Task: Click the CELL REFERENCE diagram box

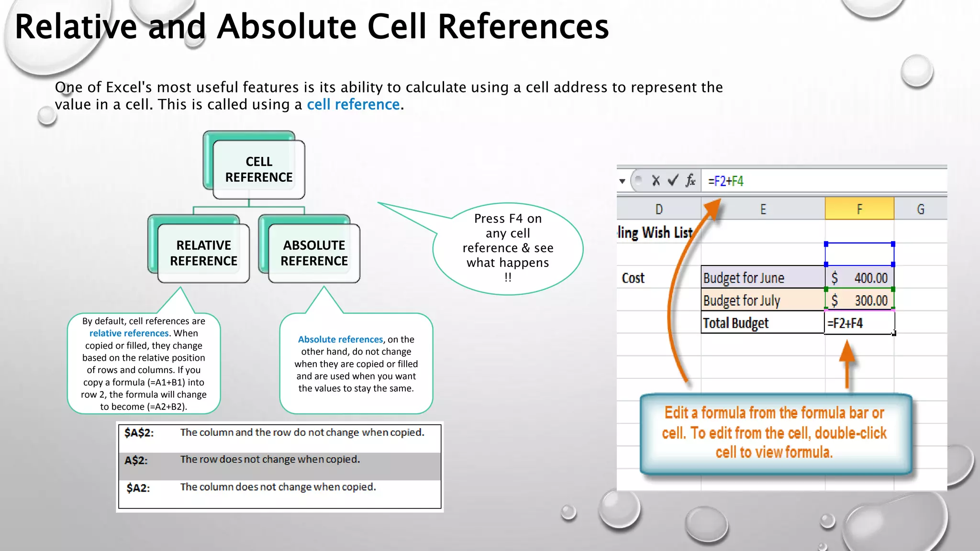Action: pos(258,169)
